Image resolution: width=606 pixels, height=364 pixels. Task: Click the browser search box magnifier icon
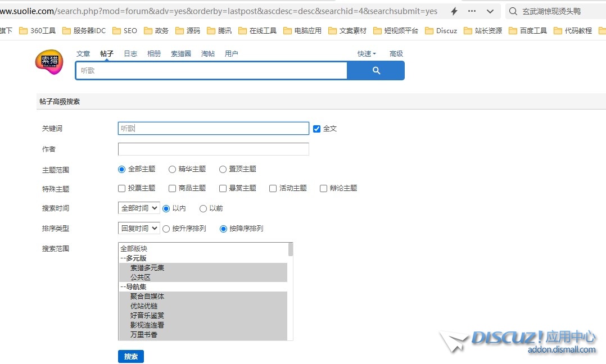pyautogui.click(x=513, y=11)
